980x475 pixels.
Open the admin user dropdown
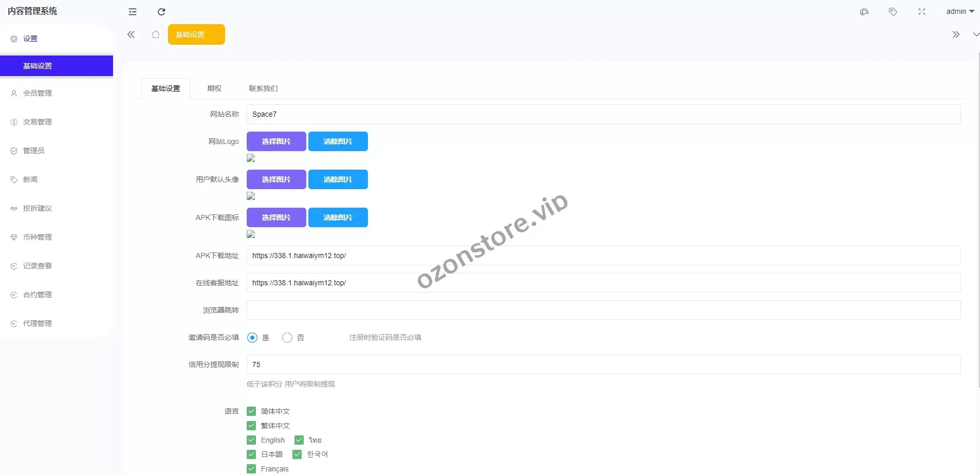pos(959,11)
